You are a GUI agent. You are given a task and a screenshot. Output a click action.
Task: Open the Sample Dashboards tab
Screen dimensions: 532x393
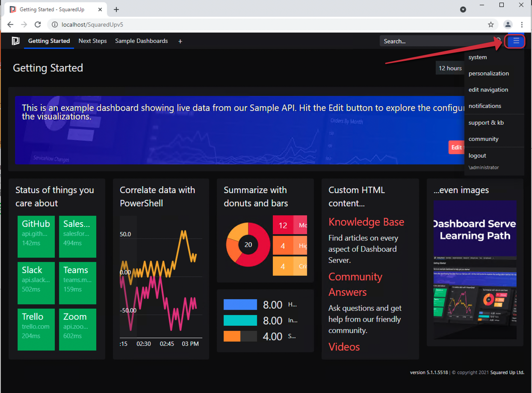point(142,41)
